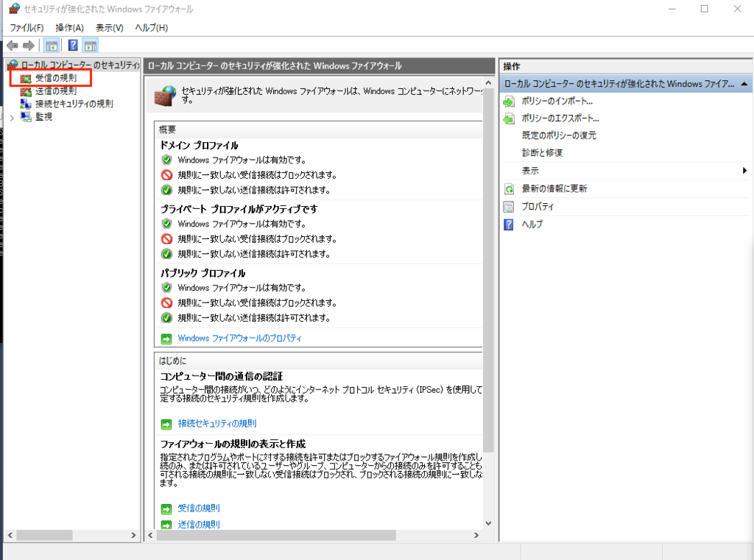Select the ローカル コンピューター root tree node
The height and width of the screenshot is (560, 754).
(80, 65)
